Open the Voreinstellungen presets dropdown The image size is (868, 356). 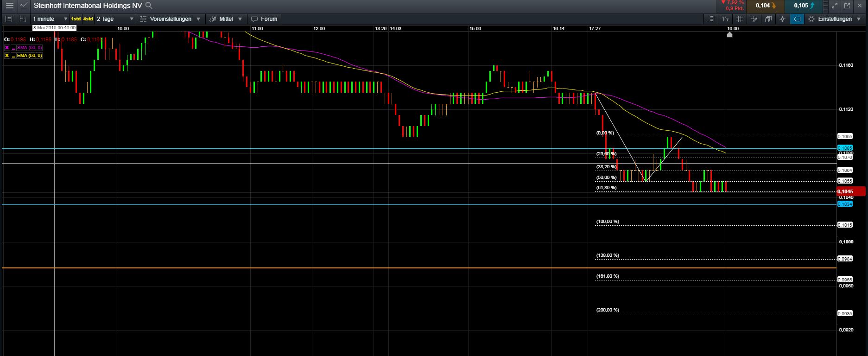point(170,19)
